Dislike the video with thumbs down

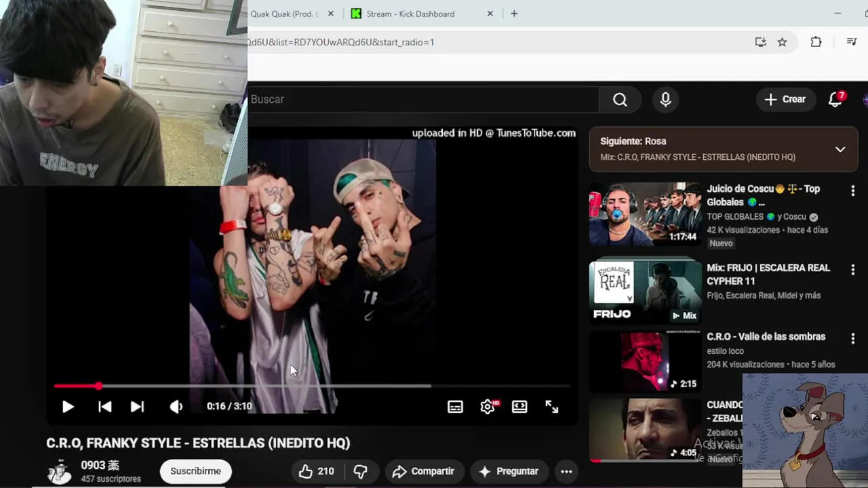click(x=361, y=471)
